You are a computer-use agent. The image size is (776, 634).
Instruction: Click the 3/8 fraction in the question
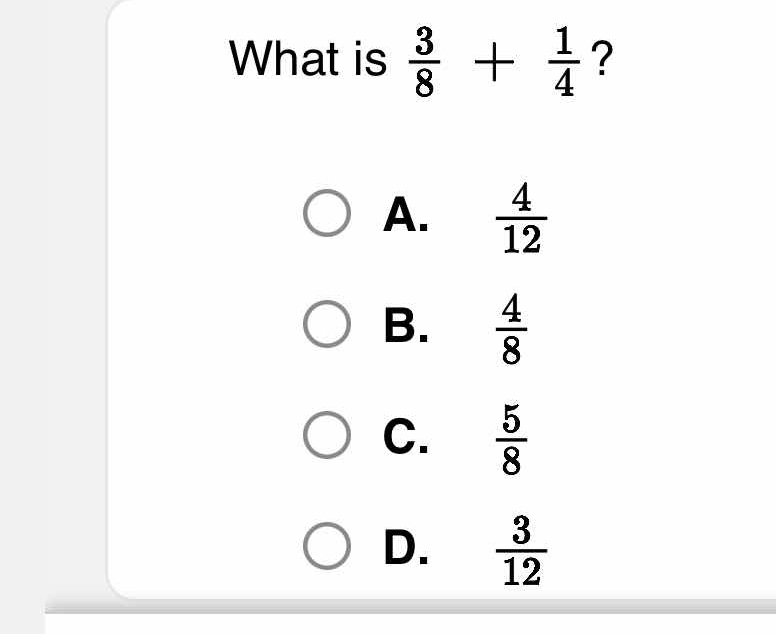coord(425,62)
